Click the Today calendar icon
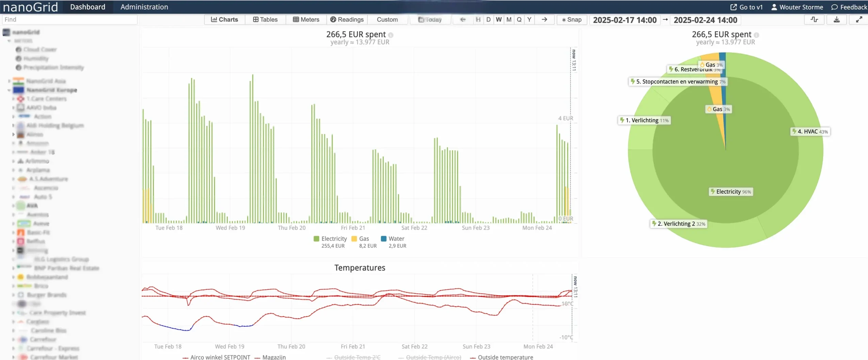The image size is (868, 360). point(420,19)
